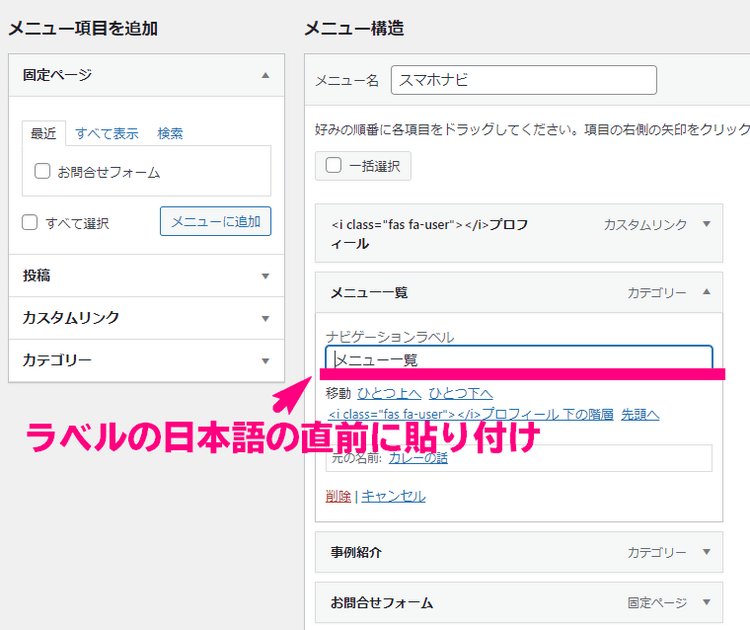Collapse the メニュー一覧 menu item arrow
Viewport: 750px width, 630px height.
click(x=706, y=292)
